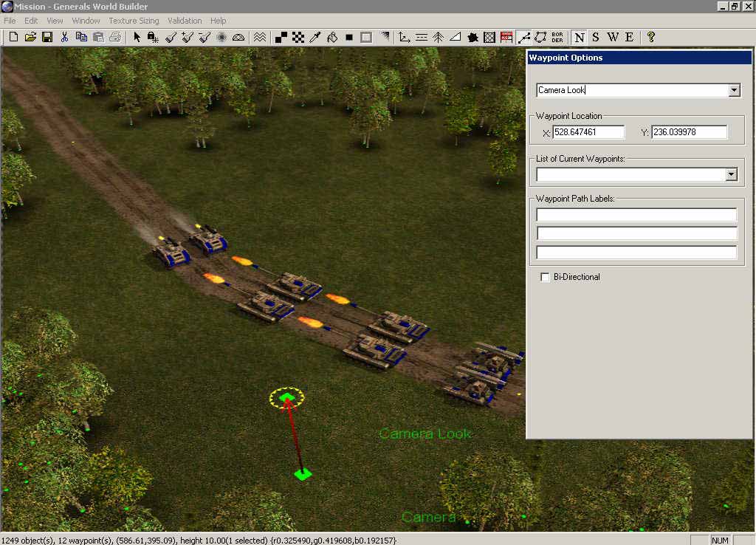Enable the Bi-Directional checkbox
This screenshot has width=756, height=545.
[545, 278]
